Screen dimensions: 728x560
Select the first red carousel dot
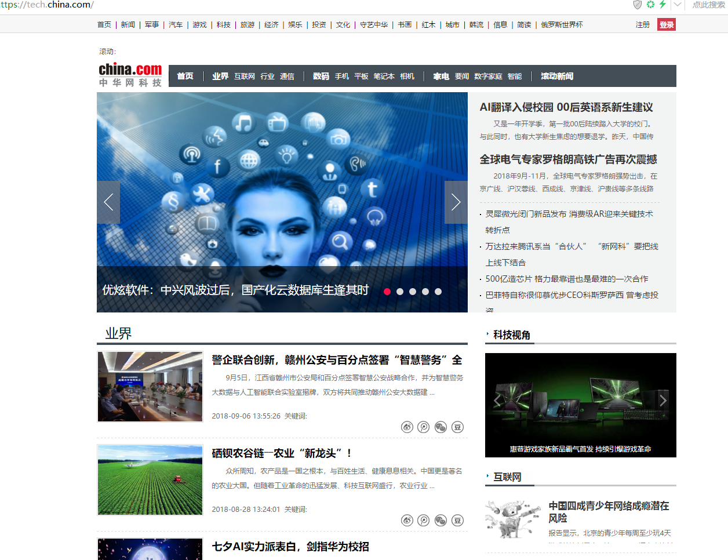[387, 292]
